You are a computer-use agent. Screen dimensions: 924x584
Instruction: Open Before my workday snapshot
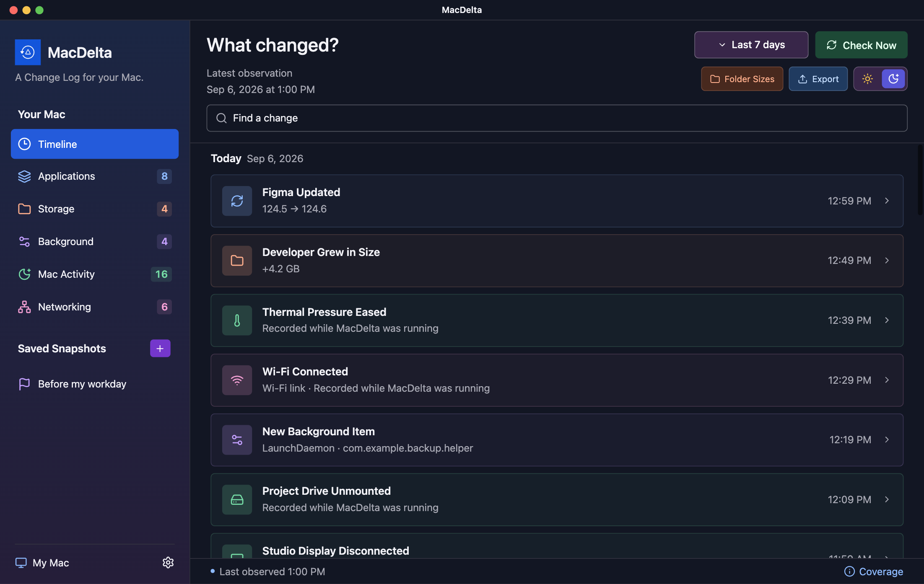(95, 384)
